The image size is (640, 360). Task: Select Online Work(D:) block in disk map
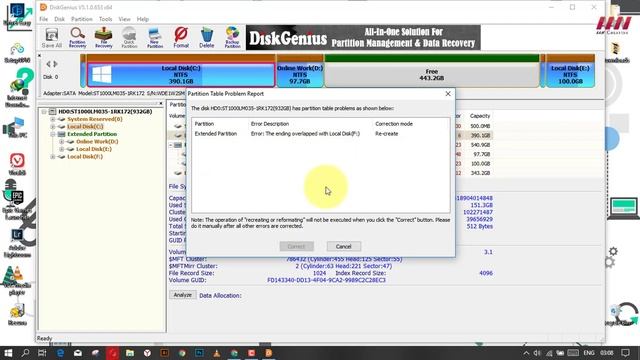[x=300, y=75]
